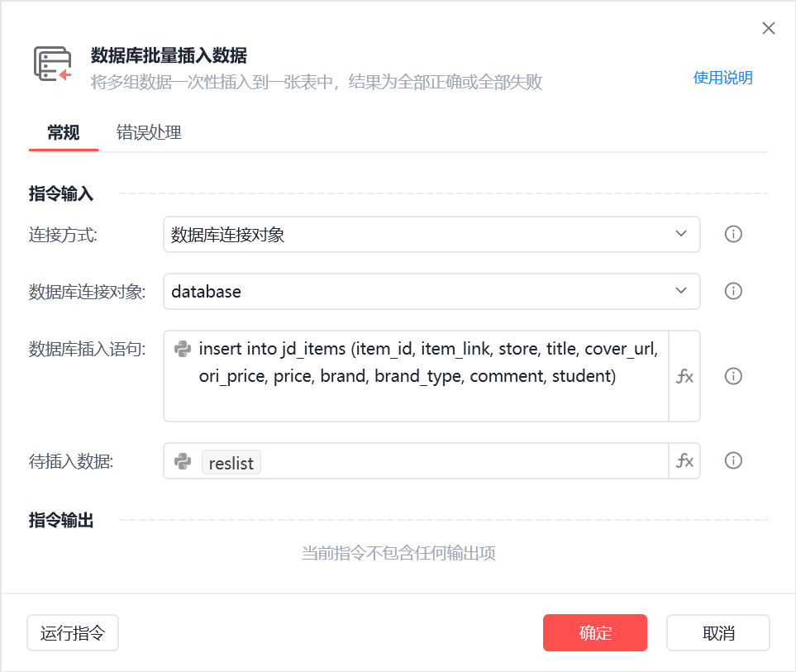
Task: Click the Python icon beside the insert statement
Action: [x=184, y=349]
